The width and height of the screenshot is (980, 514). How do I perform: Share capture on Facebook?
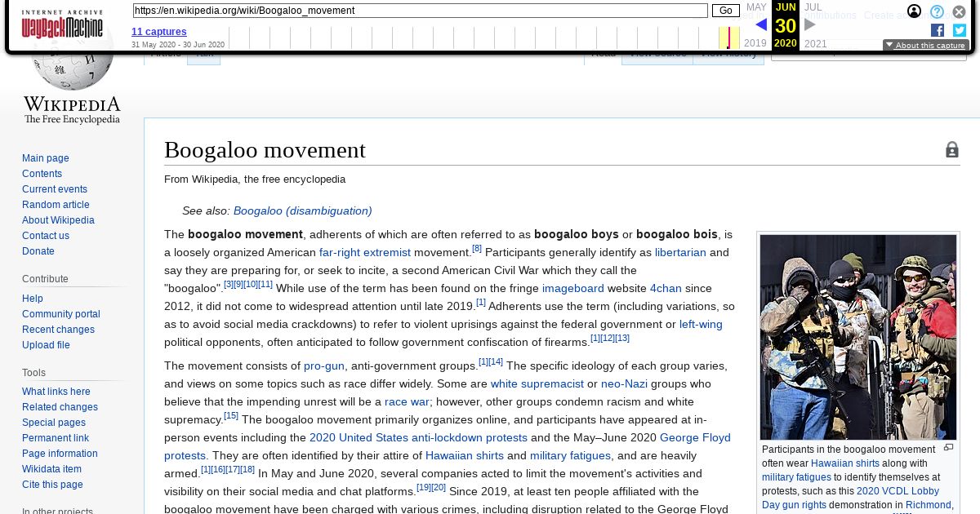[938, 30]
